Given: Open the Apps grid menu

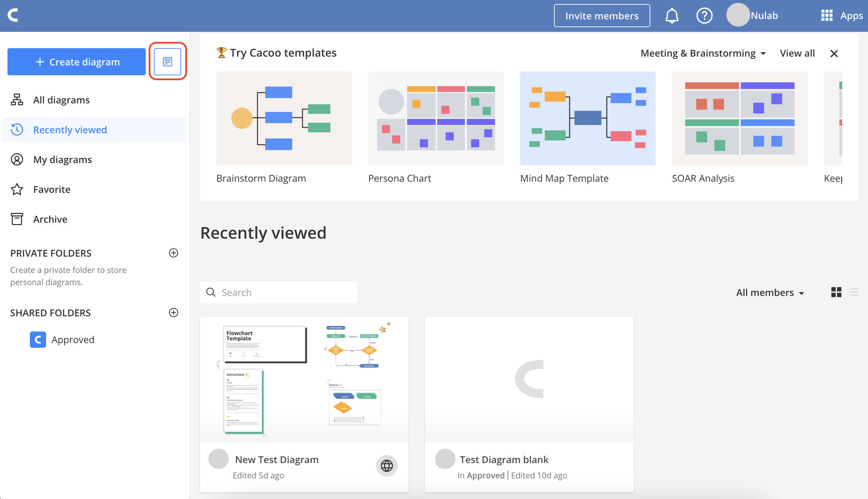Looking at the screenshot, I should (827, 16).
